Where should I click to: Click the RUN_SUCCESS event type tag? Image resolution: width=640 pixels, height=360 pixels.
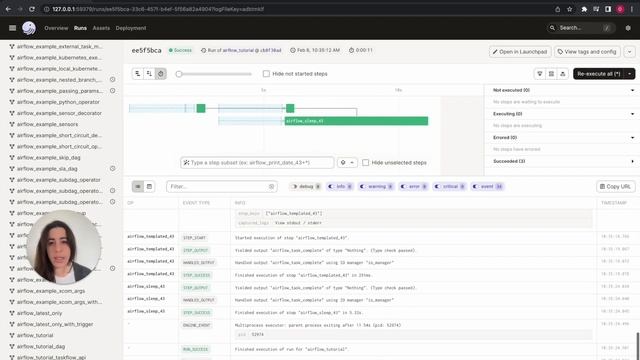196,349
